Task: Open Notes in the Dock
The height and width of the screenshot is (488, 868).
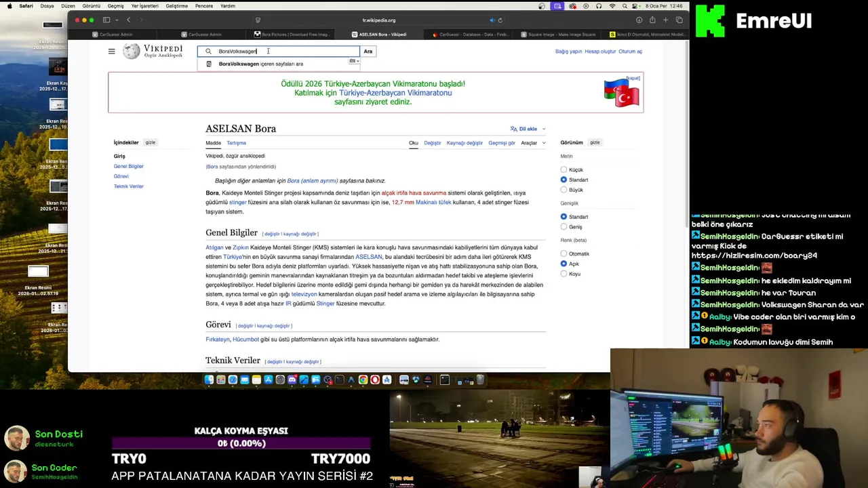Action: coord(256,380)
